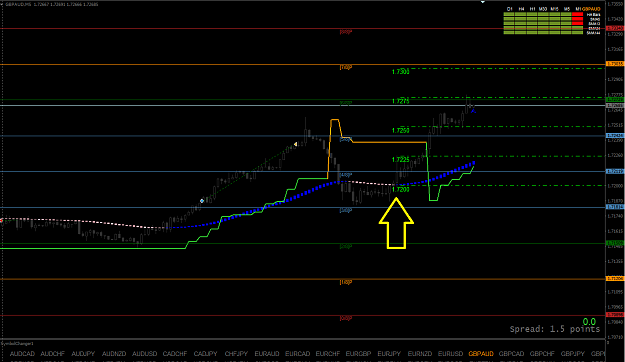Open the EURCAD chart symbol

click(297, 354)
